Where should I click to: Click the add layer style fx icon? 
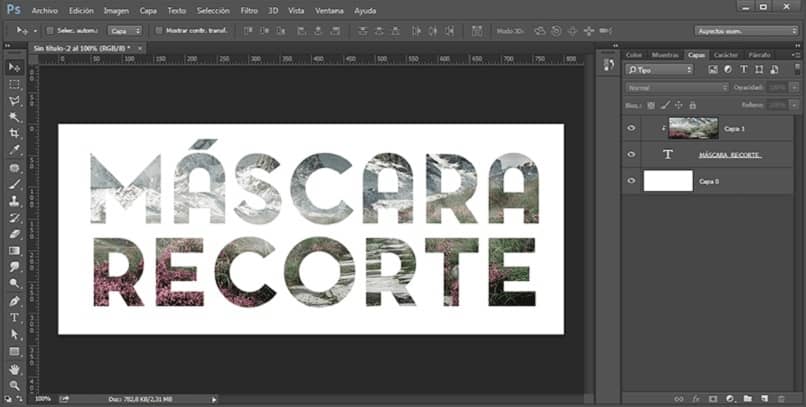point(696,398)
